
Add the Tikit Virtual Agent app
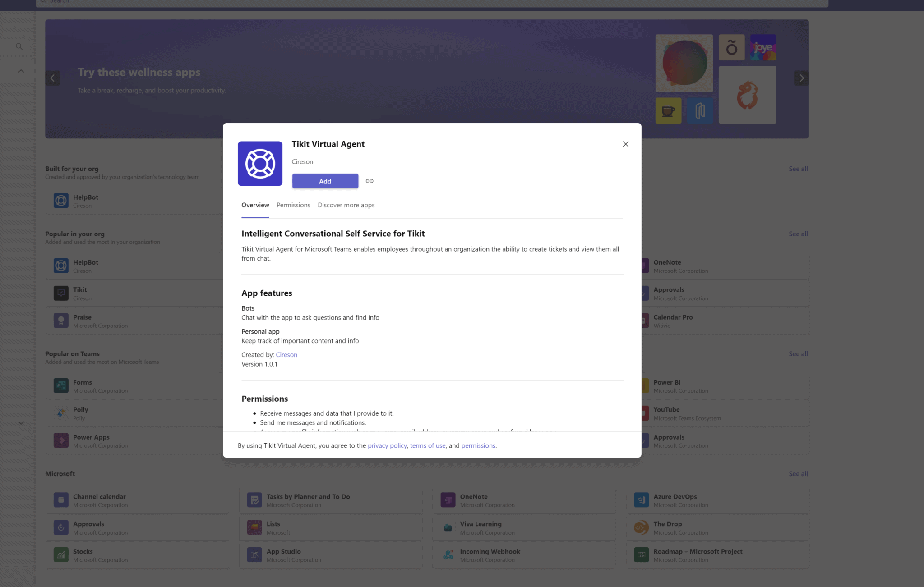point(325,181)
